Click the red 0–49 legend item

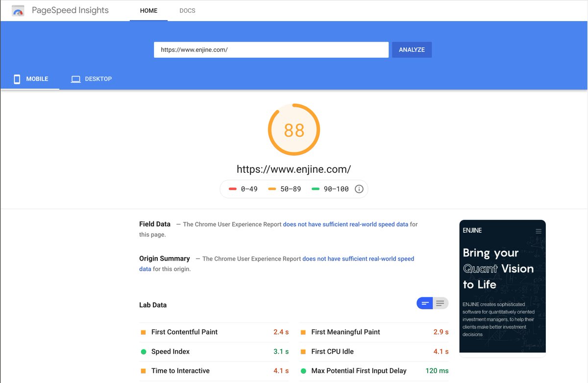243,189
